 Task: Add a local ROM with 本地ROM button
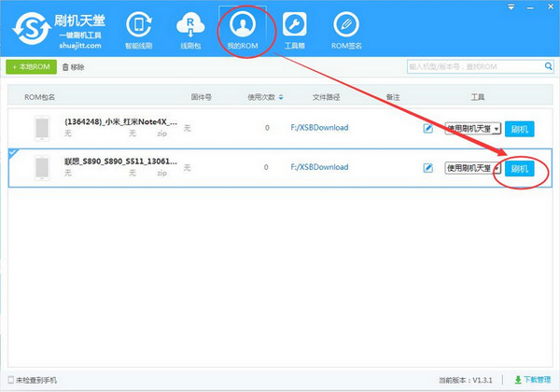(x=32, y=67)
